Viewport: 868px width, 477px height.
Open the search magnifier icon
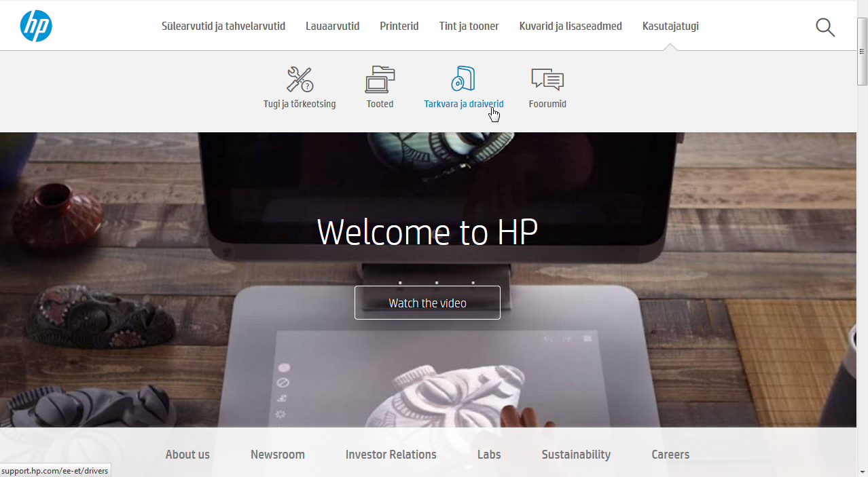825,27
